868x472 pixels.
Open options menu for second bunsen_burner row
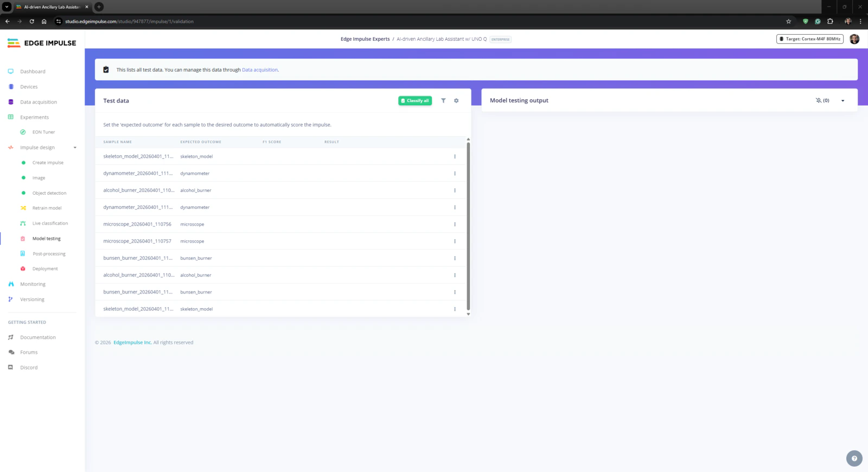point(455,292)
